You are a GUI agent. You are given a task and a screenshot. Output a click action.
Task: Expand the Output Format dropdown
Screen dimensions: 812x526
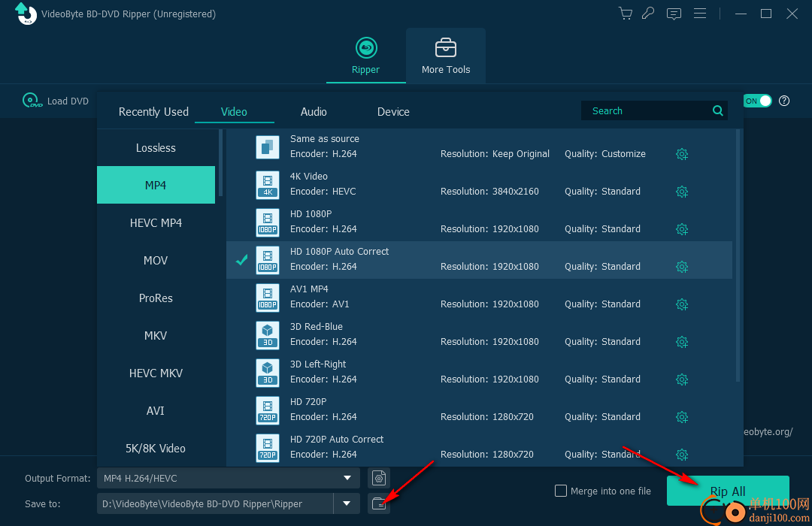tap(347, 478)
